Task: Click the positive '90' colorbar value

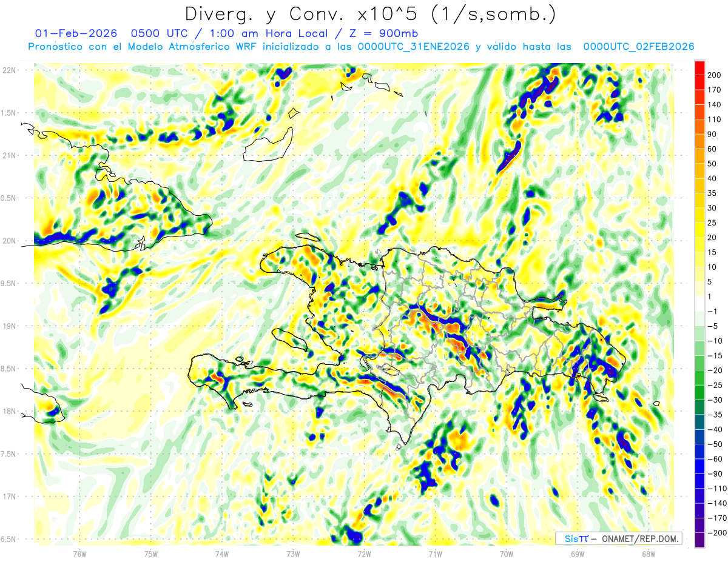Action: (712, 134)
